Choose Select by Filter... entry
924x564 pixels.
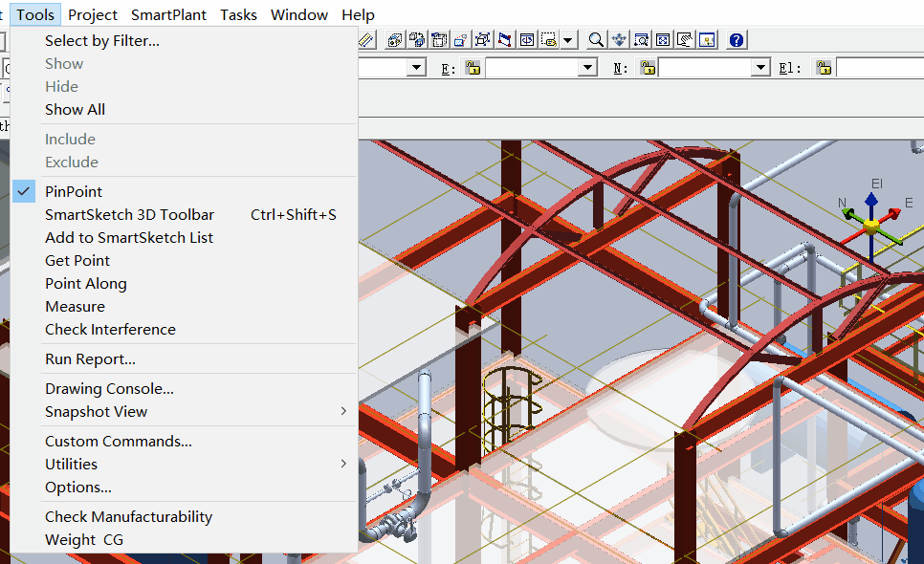click(185, 40)
